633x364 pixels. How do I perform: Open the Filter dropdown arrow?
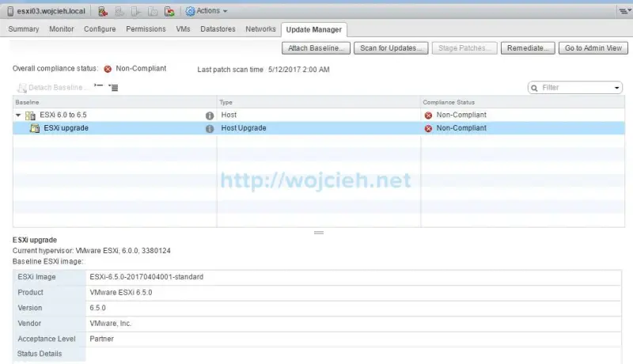coord(616,88)
